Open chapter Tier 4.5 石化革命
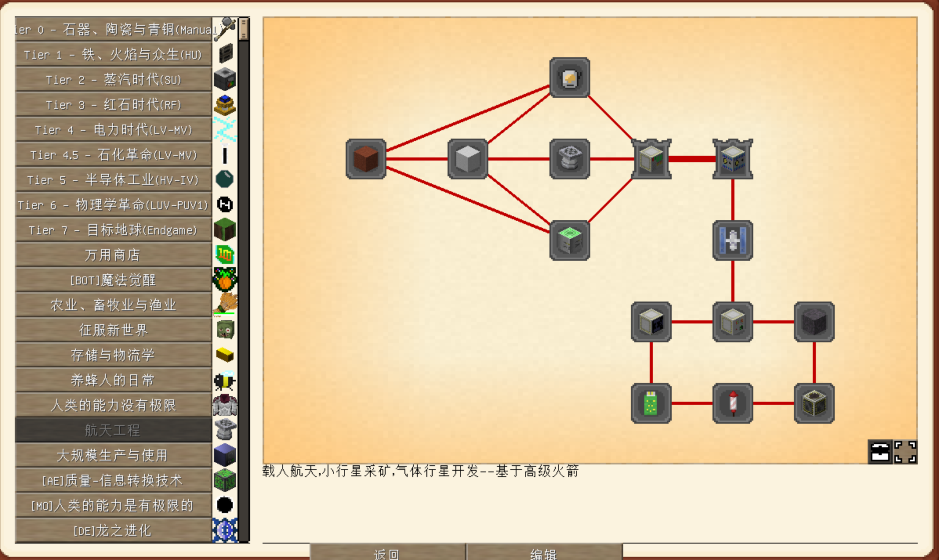 [x=114, y=154]
